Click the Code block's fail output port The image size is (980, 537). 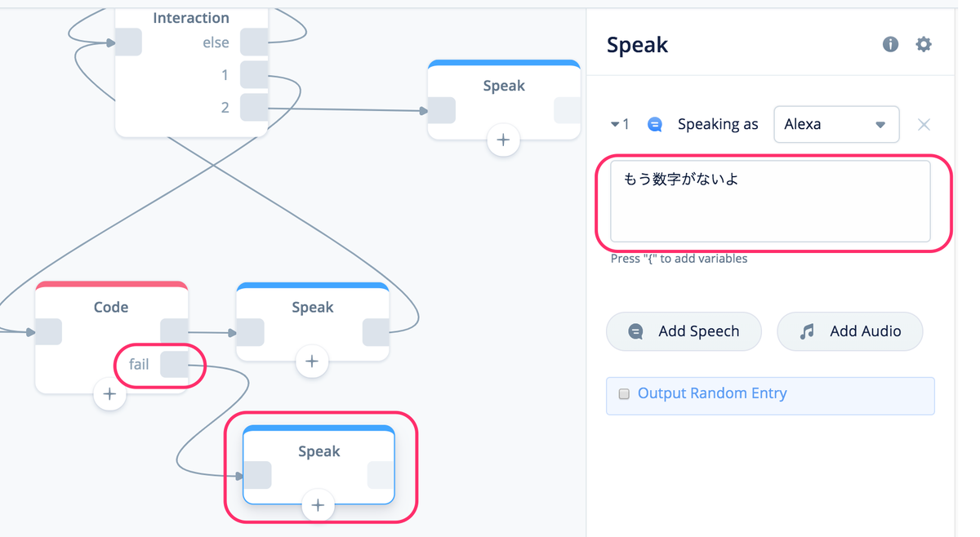click(x=174, y=364)
